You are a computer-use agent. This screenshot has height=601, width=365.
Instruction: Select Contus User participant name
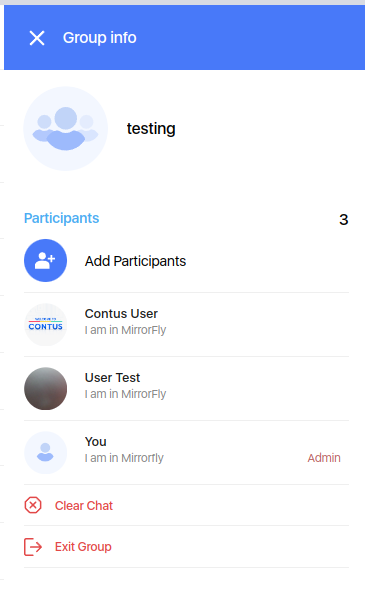coord(121,314)
